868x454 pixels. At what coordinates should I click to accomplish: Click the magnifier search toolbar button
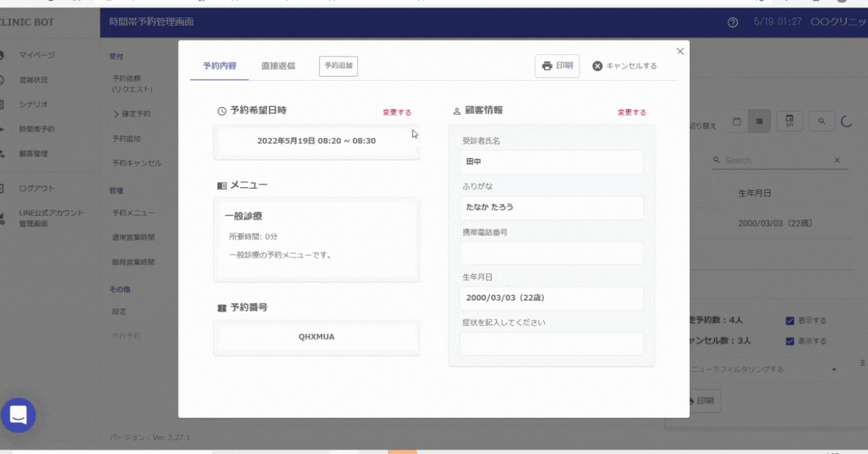point(822,121)
